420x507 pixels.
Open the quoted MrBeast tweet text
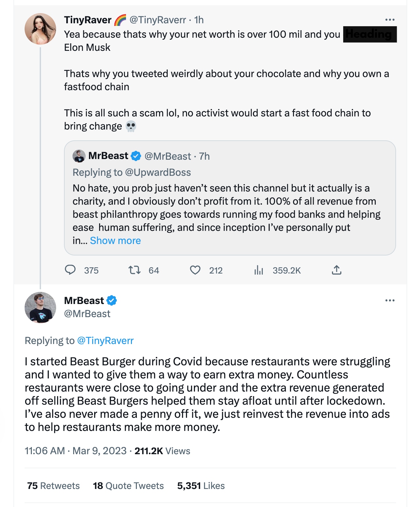coord(226,208)
